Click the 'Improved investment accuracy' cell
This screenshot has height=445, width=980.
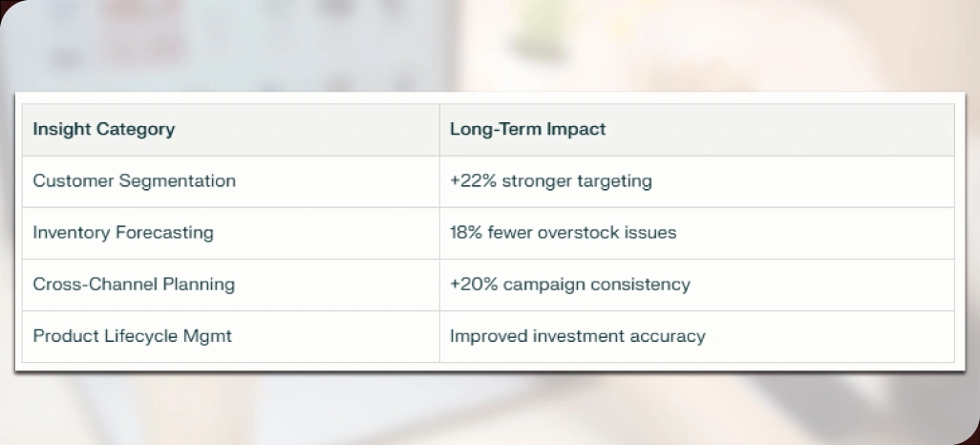coord(577,335)
